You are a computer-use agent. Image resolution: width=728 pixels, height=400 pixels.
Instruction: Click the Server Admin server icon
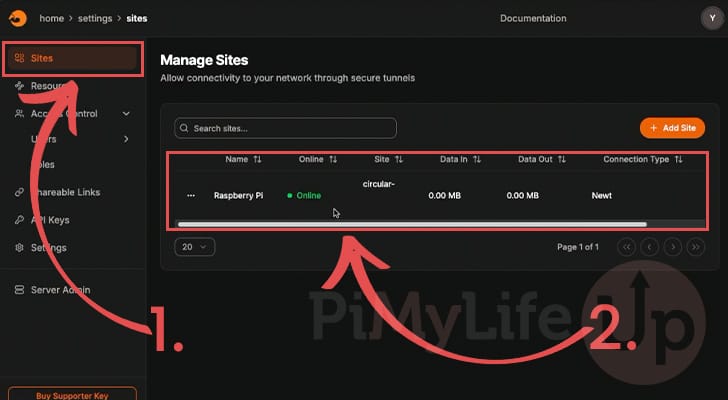19,290
